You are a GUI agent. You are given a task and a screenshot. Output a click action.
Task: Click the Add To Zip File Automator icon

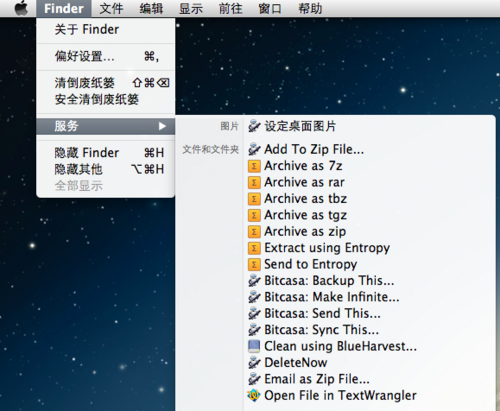(x=254, y=149)
